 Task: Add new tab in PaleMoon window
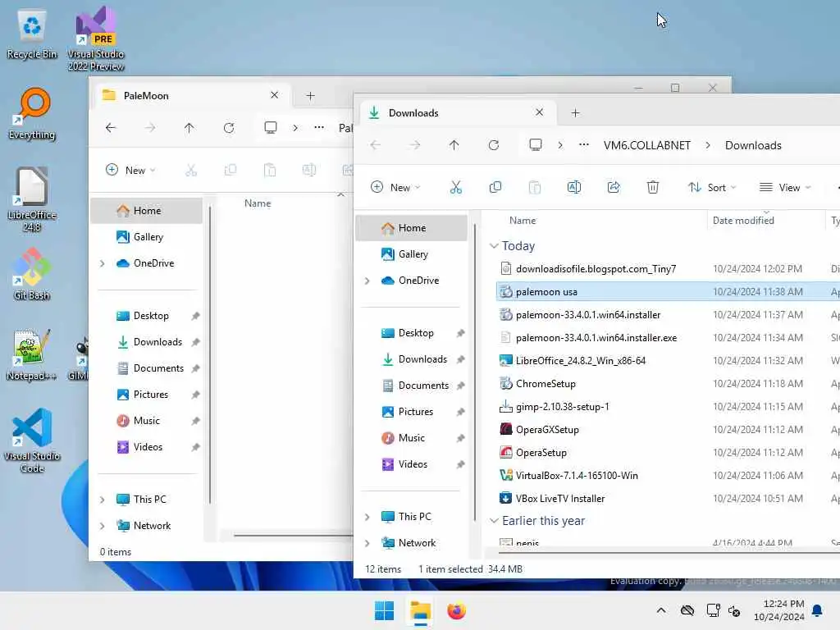point(310,95)
